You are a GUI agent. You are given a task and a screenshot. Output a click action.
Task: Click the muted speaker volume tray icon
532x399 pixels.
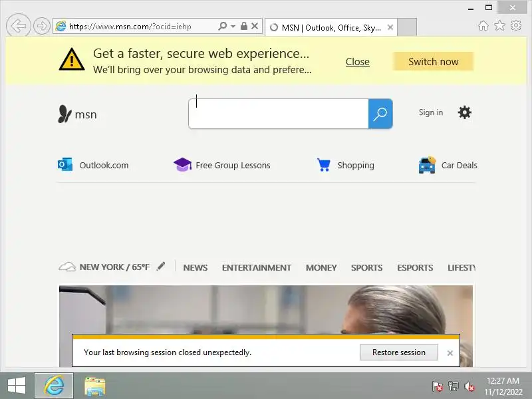coord(469,386)
